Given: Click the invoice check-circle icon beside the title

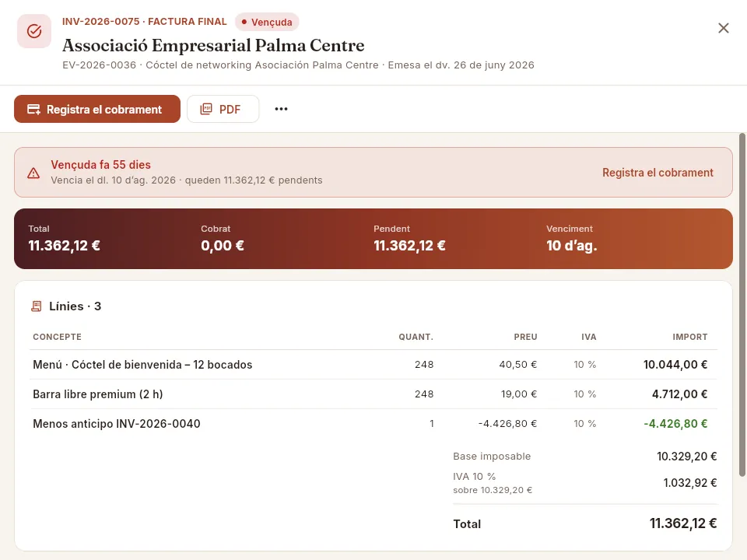Looking at the screenshot, I should click(34, 31).
